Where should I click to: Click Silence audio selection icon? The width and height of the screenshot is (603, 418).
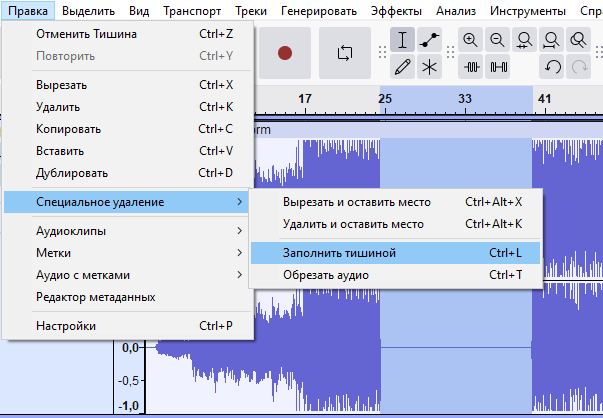[x=497, y=67]
